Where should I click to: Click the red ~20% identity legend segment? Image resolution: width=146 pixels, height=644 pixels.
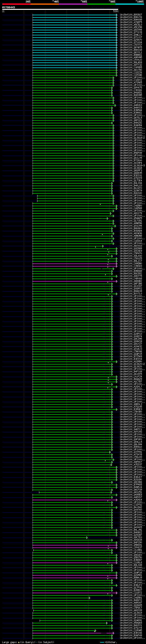[x=16, y=4]
